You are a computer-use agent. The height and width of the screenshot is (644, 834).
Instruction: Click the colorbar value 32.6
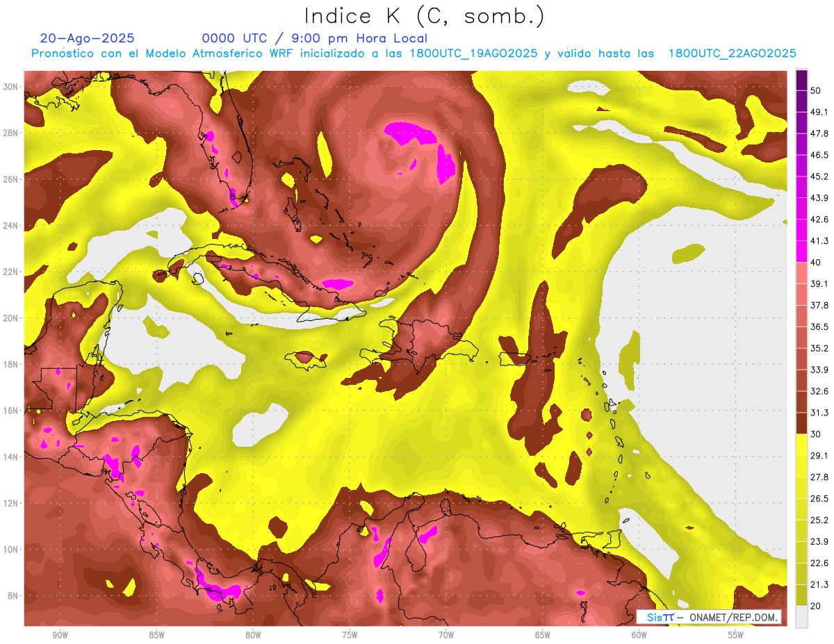(819, 391)
